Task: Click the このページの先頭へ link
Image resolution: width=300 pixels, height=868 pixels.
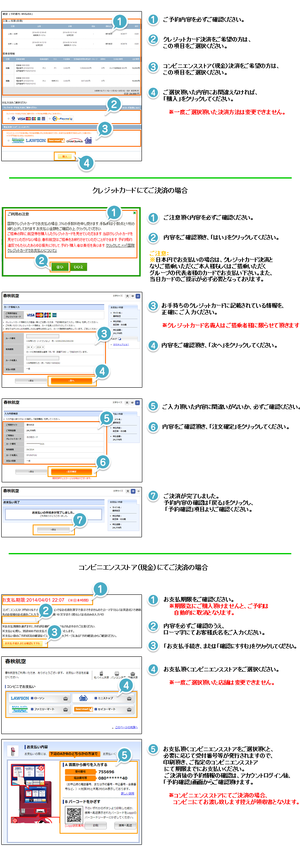Action: click(x=126, y=727)
